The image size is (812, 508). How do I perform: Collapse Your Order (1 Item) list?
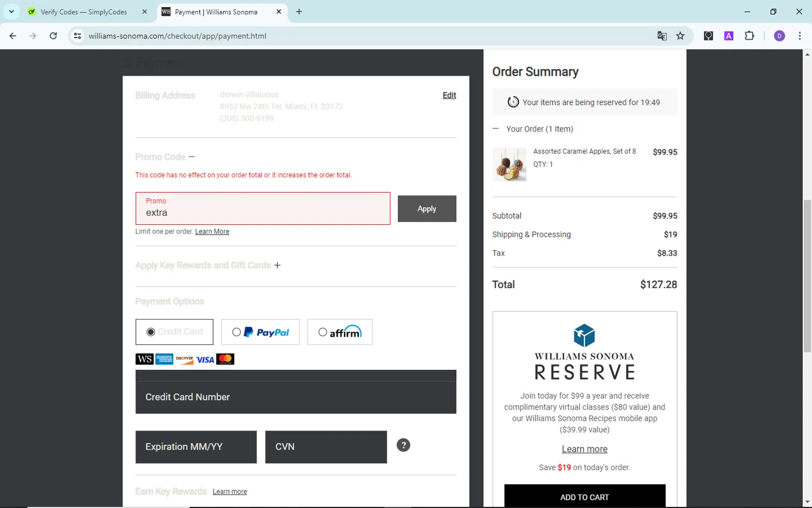coord(495,129)
